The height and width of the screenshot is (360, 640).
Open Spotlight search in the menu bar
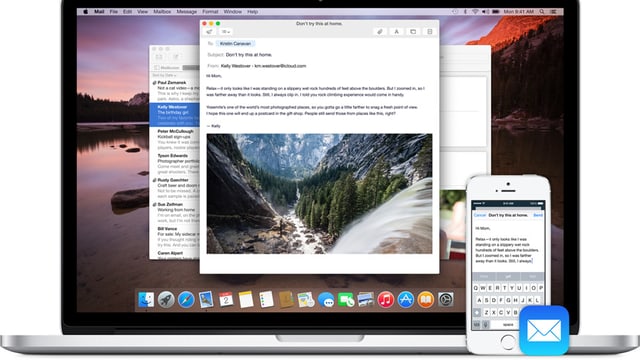(542, 12)
